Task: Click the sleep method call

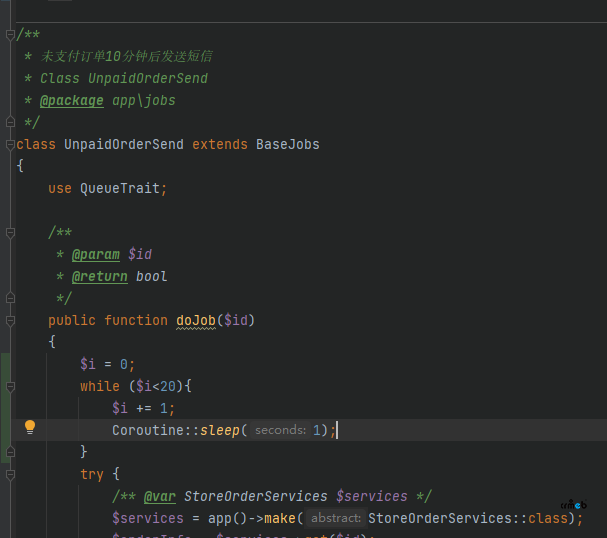Action: point(219,430)
